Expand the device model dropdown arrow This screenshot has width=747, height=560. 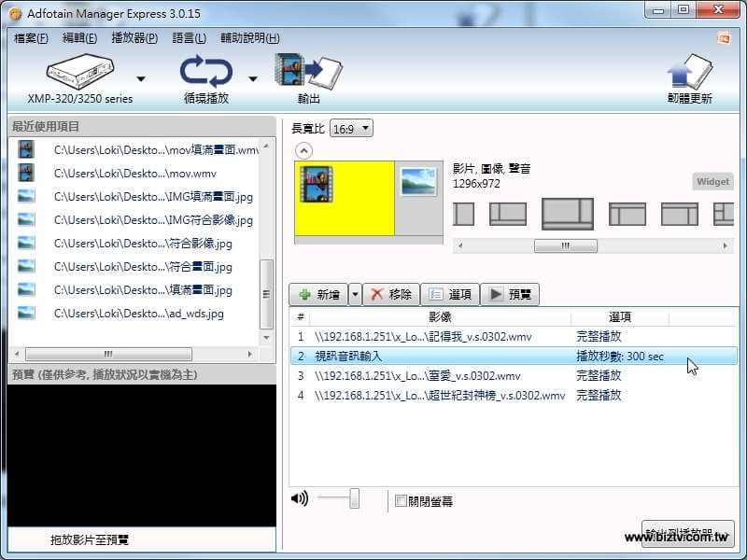pos(141,79)
